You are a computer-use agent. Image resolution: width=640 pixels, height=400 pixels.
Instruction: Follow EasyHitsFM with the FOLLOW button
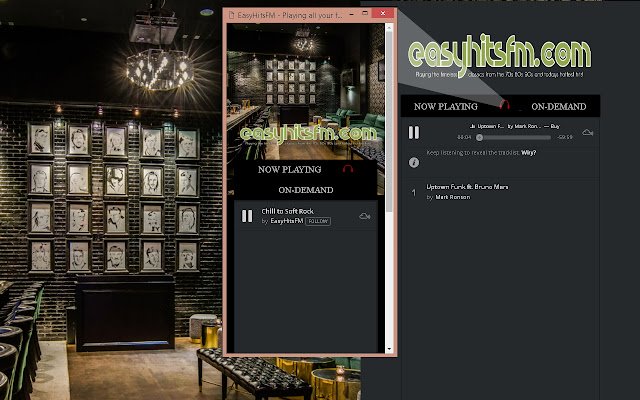point(318,221)
